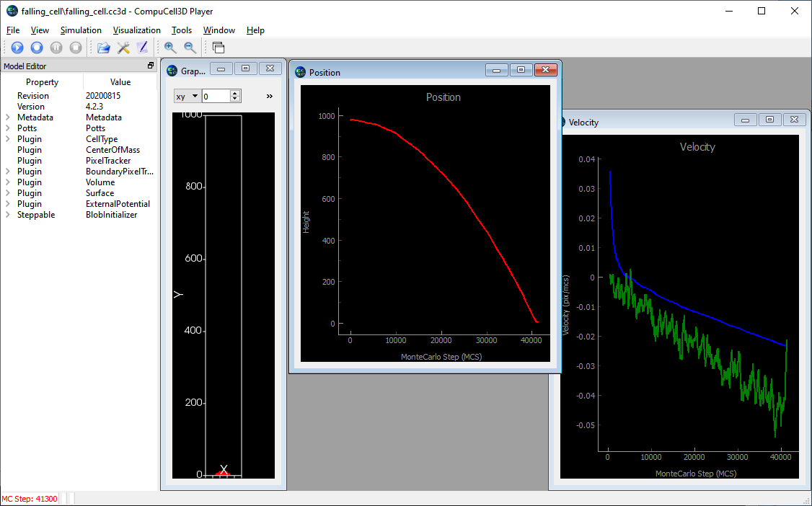Click the Step simulation icon
The width and height of the screenshot is (812, 506).
(x=37, y=48)
